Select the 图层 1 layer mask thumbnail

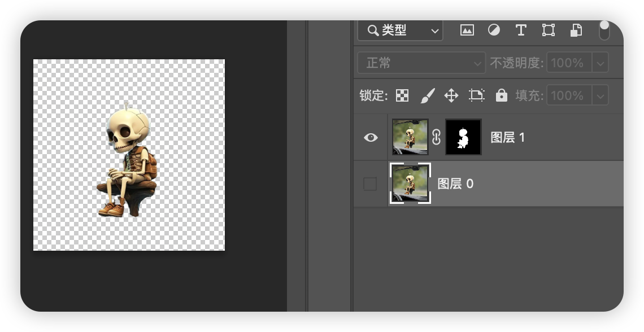click(463, 137)
